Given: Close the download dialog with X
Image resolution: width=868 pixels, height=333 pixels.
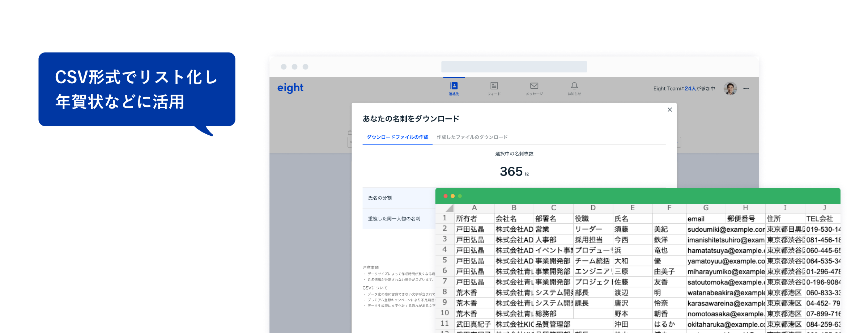Looking at the screenshot, I should [670, 110].
